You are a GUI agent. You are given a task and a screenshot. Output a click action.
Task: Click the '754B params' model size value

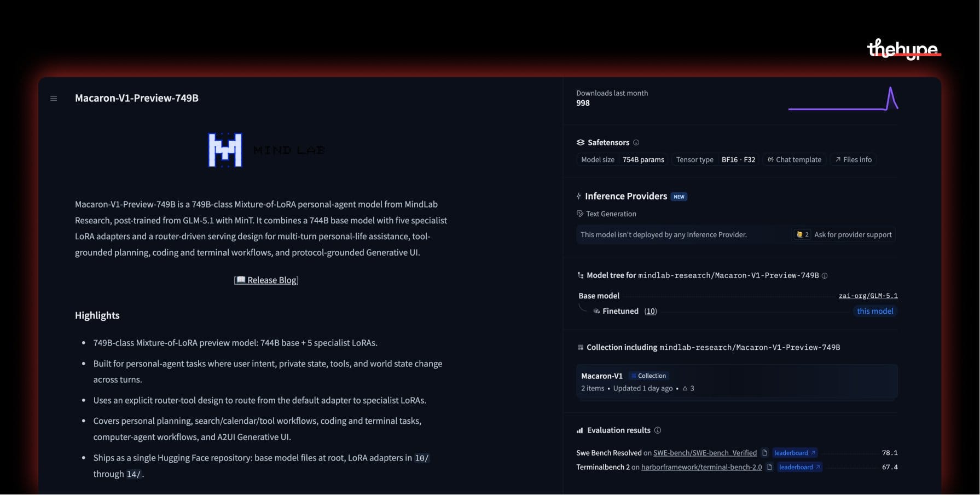(643, 159)
